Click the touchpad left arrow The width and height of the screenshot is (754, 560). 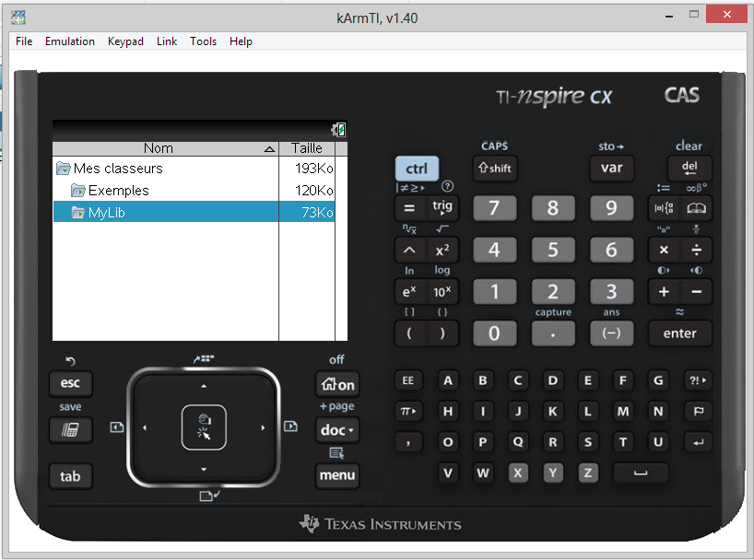[x=145, y=427]
